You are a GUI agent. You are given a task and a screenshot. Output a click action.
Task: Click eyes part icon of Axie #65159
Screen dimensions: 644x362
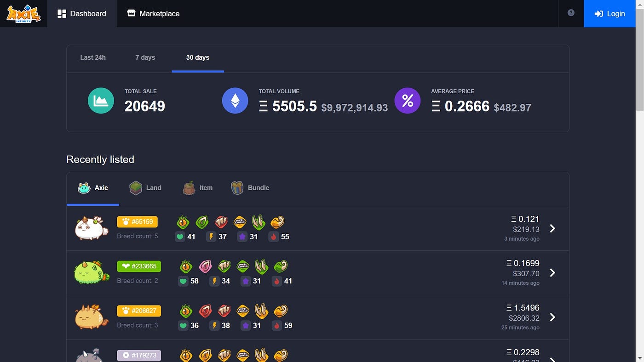(x=183, y=223)
